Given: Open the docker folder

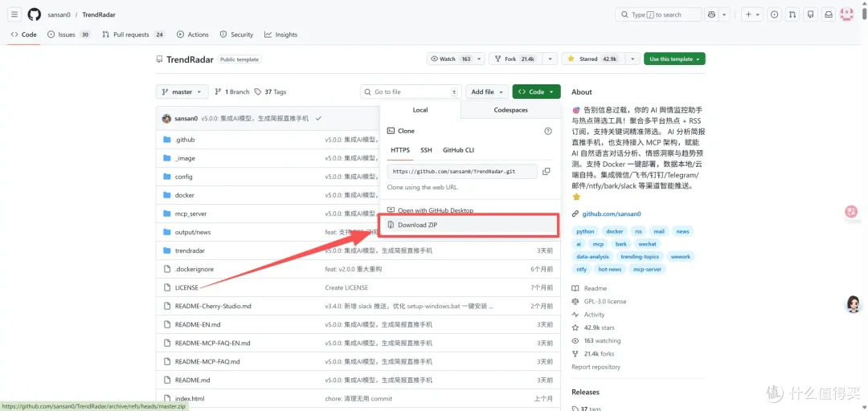Looking at the screenshot, I should [184, 195].
